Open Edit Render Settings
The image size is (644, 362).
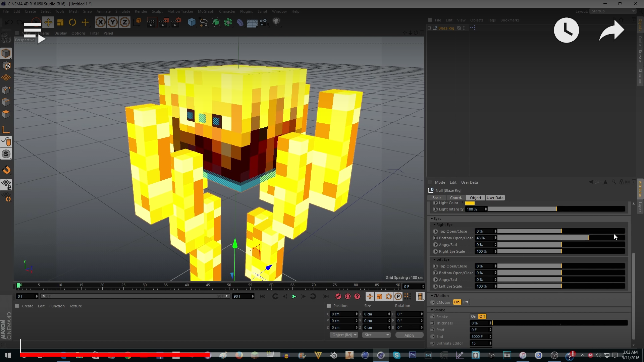[x=176, y=22]
